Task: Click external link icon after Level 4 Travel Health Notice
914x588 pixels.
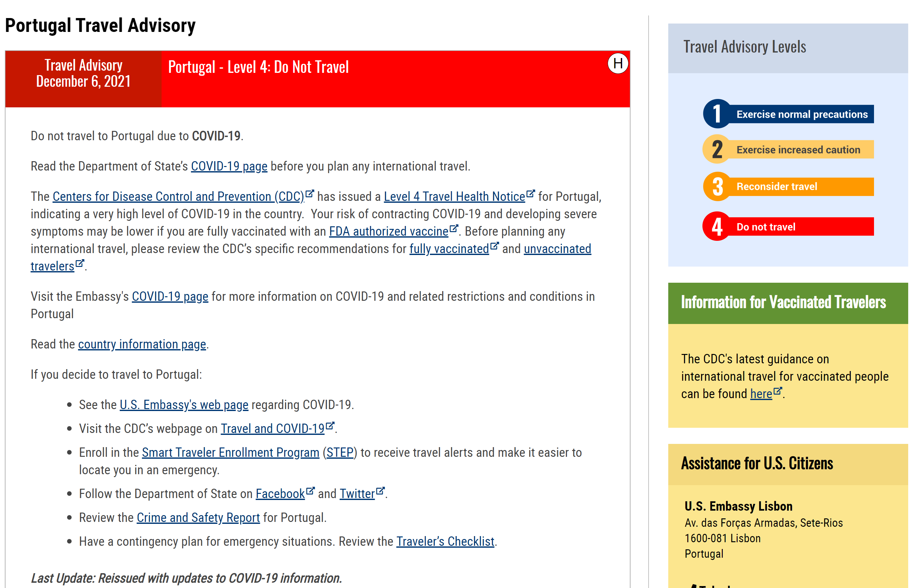Action: [531, 193]
